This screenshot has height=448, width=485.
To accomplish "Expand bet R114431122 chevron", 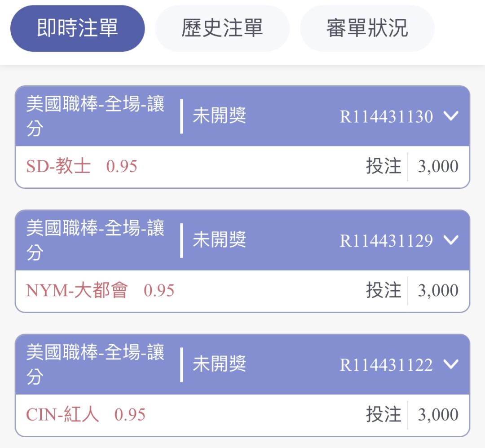I will [x=450, y=364].
